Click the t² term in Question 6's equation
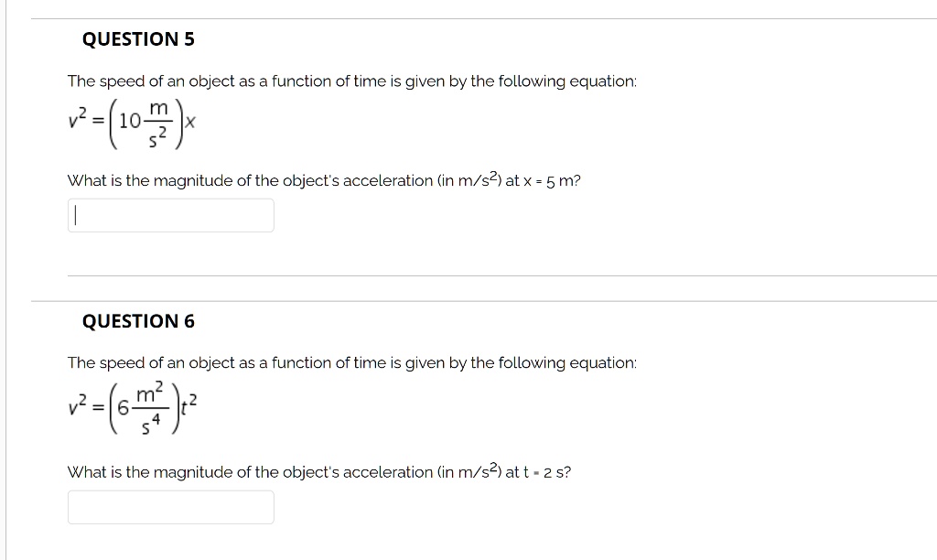The width and height of the screenshot is (937, 560). tap(190, 404)
